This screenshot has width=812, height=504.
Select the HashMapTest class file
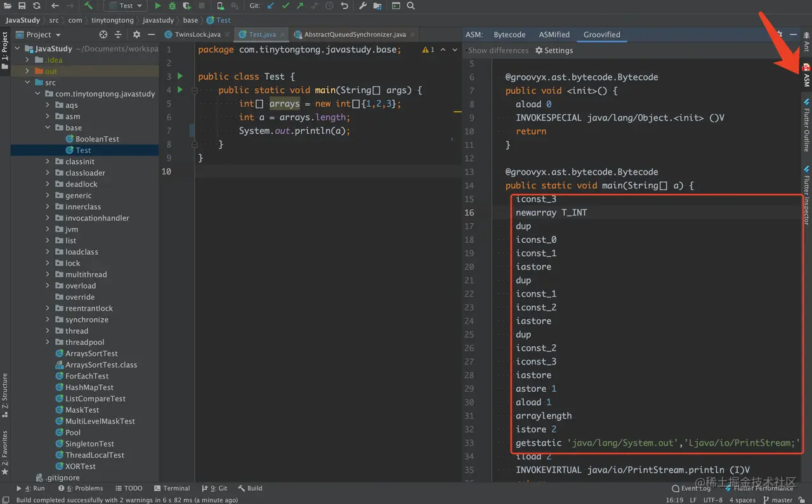tap(84, 387)
